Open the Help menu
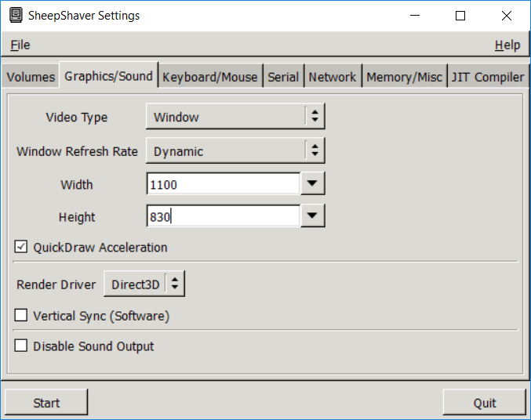This screenshot has height=420, width=531. (507, 45)
